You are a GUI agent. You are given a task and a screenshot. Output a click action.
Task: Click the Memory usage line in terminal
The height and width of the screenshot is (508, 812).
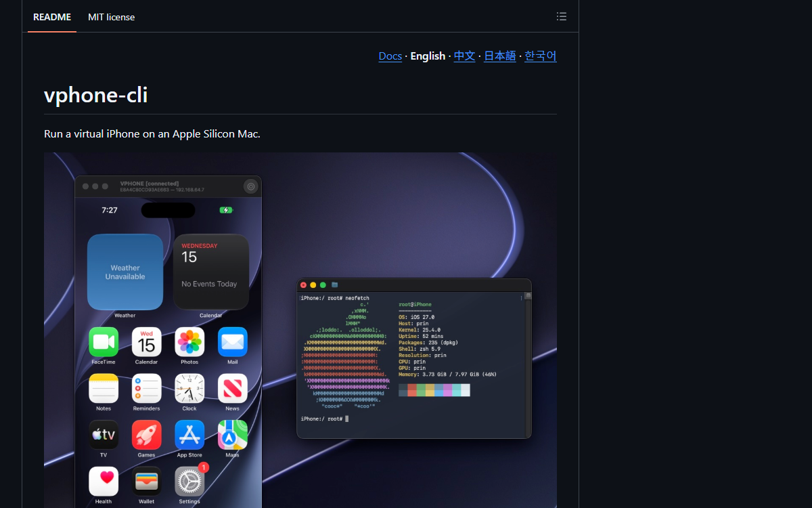[447, 375]
